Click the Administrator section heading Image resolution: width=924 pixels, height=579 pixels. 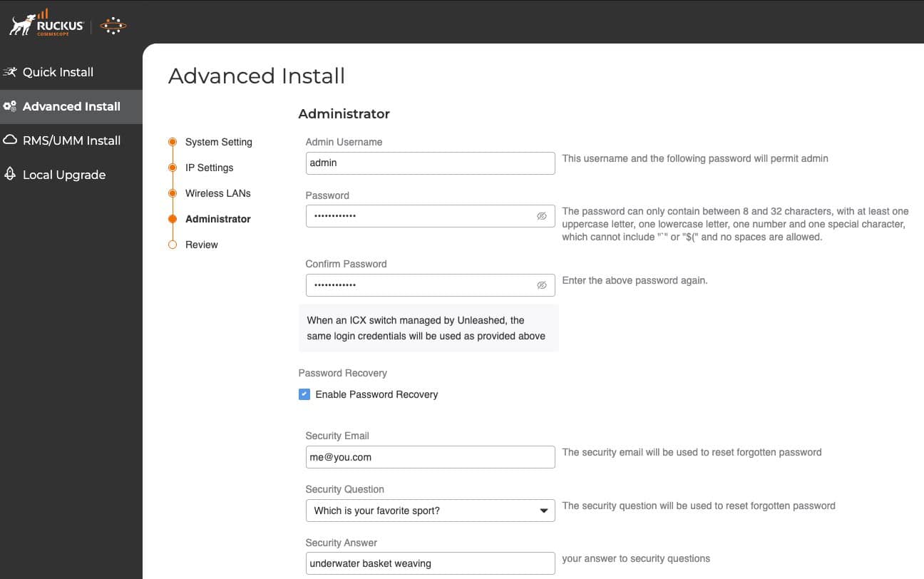[344, 113]
